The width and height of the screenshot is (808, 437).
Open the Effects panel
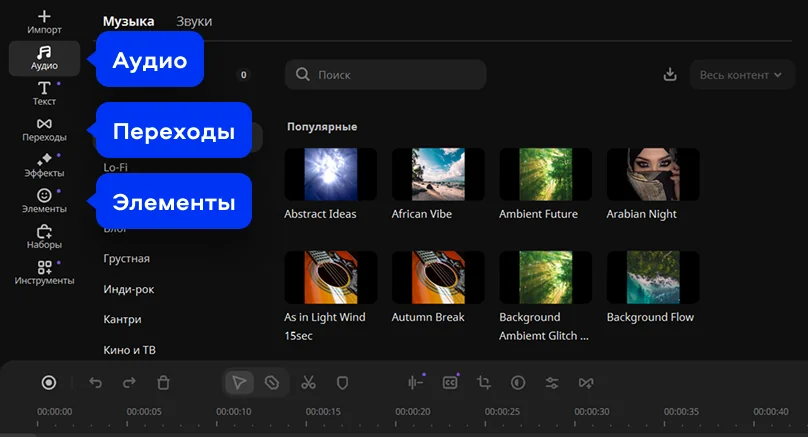point(44,165)
